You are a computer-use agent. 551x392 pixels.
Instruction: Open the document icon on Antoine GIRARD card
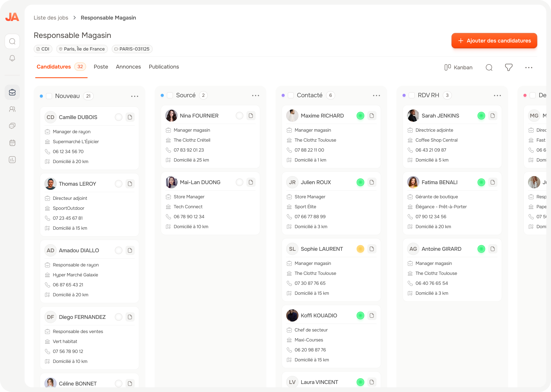tap(493, 249)
